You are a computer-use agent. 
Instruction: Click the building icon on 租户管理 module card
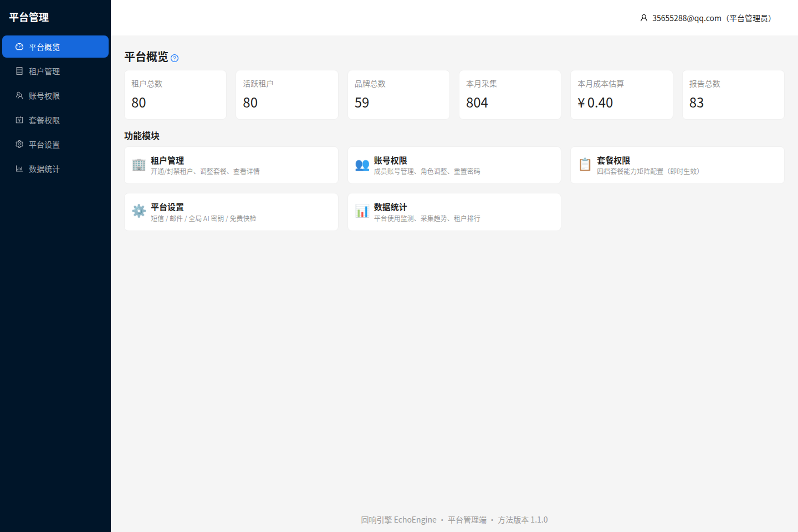coord(139,165)
